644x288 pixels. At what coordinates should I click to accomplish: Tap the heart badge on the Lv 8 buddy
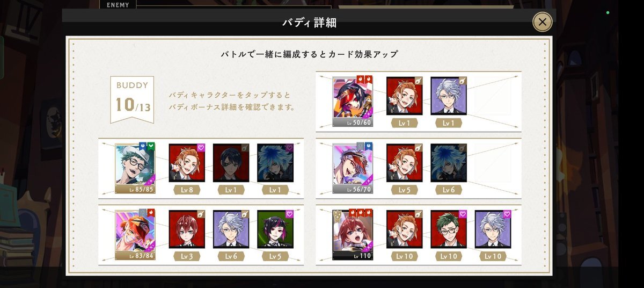tap(201, 147)
